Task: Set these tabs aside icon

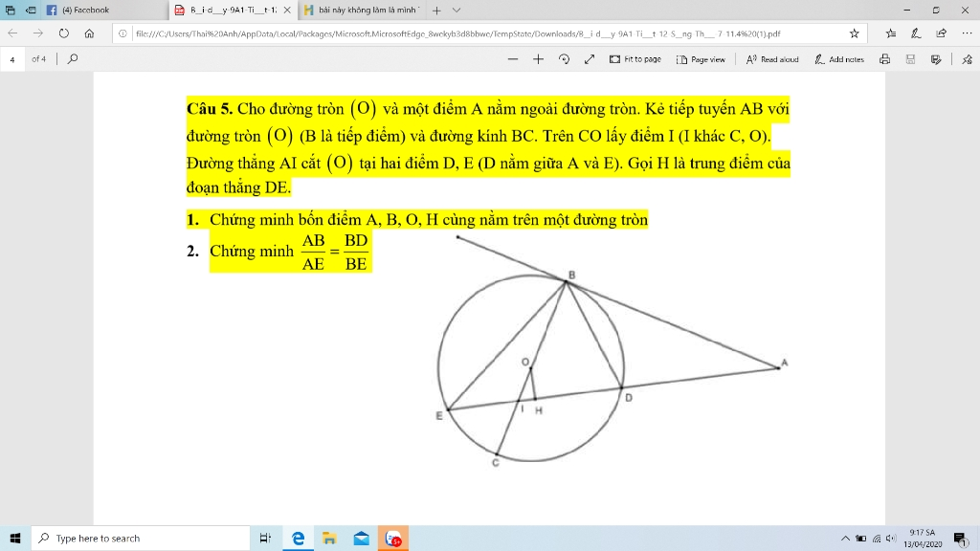Action: click(30, 10)
